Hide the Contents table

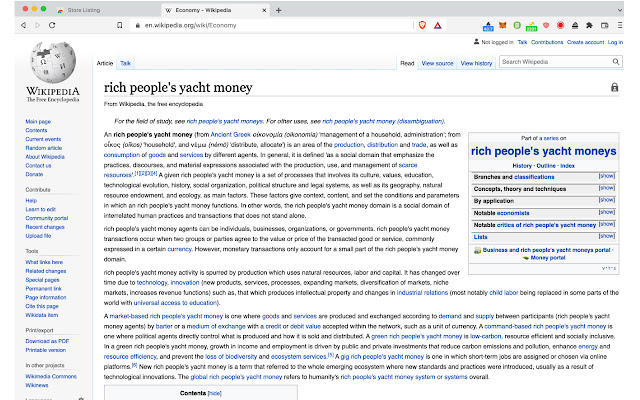(214, 393)
